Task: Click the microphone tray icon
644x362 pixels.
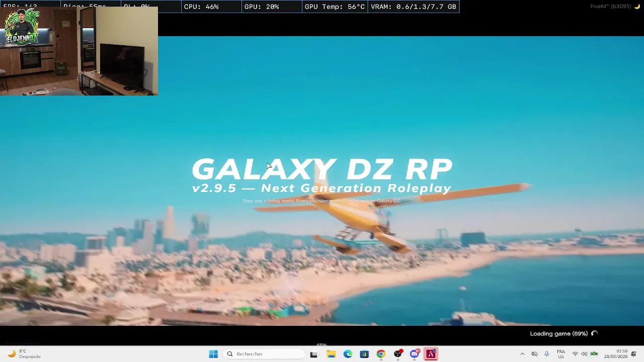Action: [546, 354]
